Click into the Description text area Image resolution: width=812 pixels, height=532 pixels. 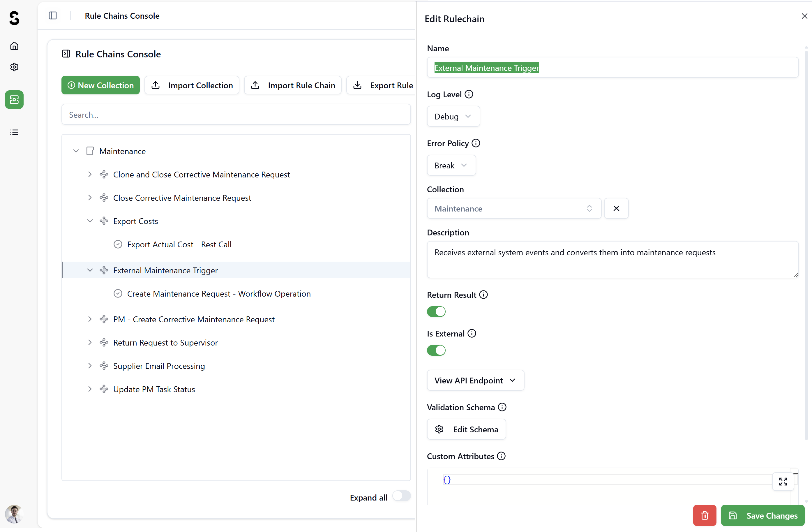[x=613, y=260]
